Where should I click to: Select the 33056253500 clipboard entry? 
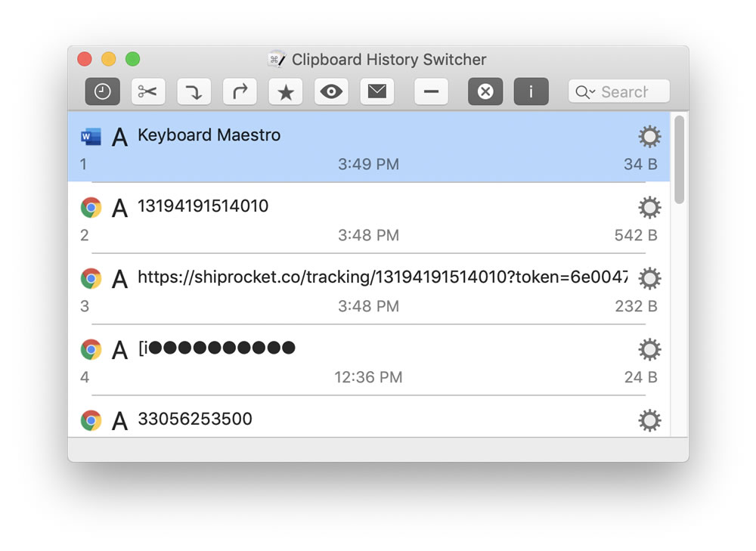[369, 416]
